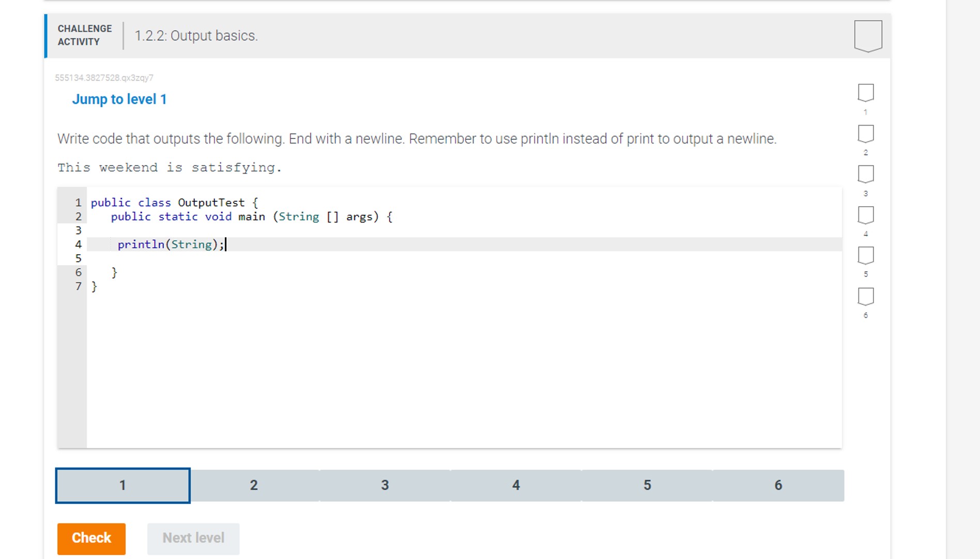Click the activity ID text above Jump to level

(104, 77)
